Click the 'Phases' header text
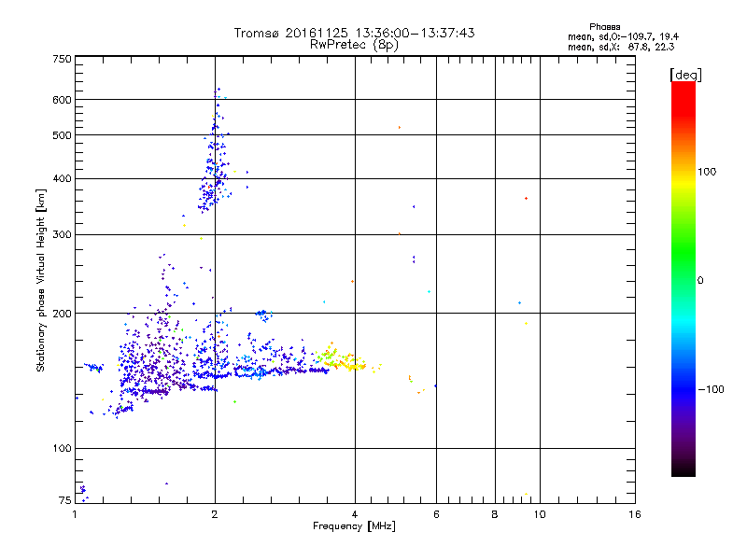The height and width of the screenshot is (560, 747). pyautogui.click(x=604, y=27)
